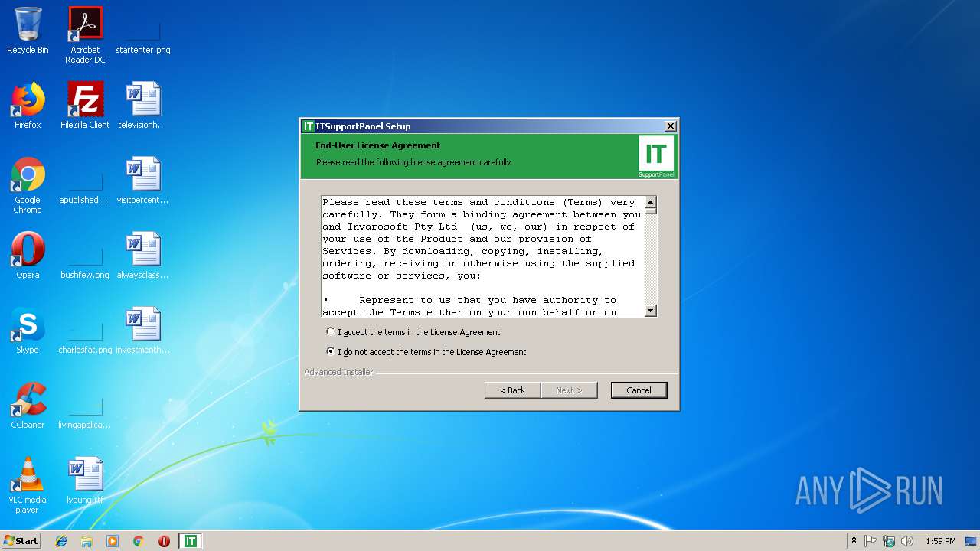980x551 pixels.
Task: Open the Start menu
Action: click(x=21, y=541)
